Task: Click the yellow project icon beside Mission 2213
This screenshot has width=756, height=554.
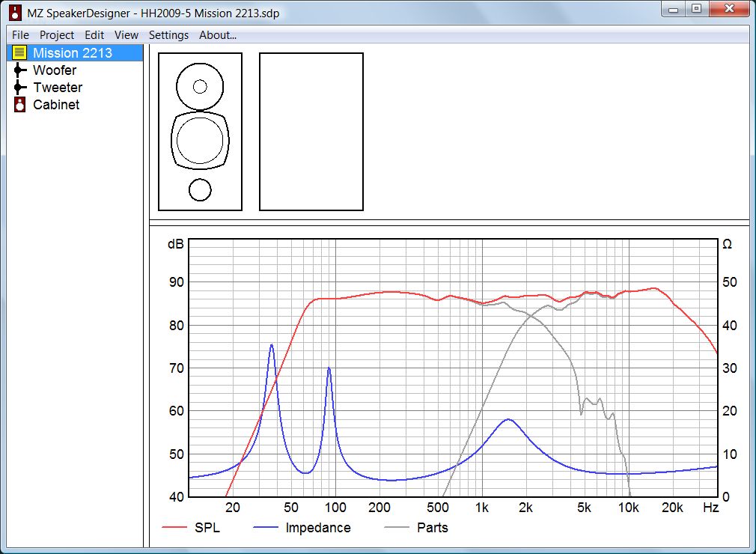Action: [x=19, y=52]
